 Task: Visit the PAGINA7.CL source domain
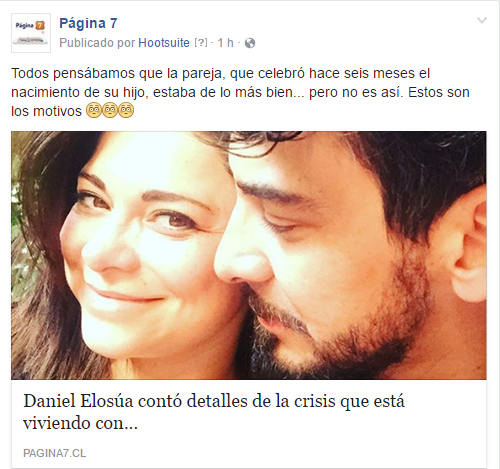click(54, 453)
